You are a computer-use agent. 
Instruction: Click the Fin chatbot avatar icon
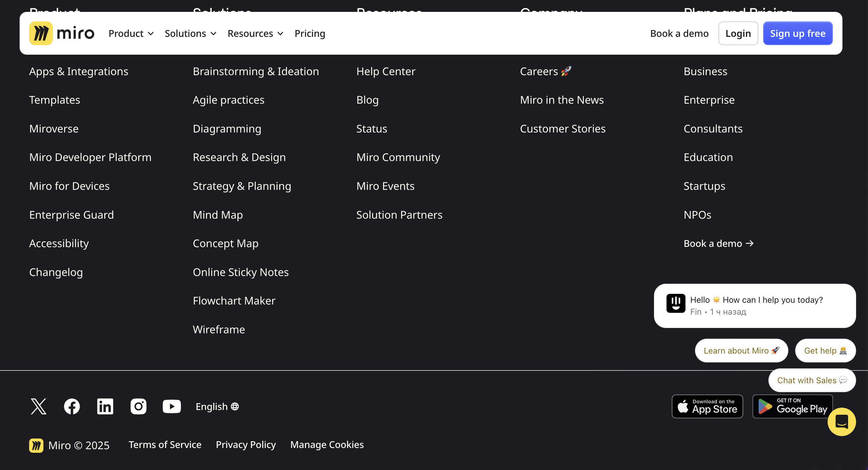coord(676,303)
